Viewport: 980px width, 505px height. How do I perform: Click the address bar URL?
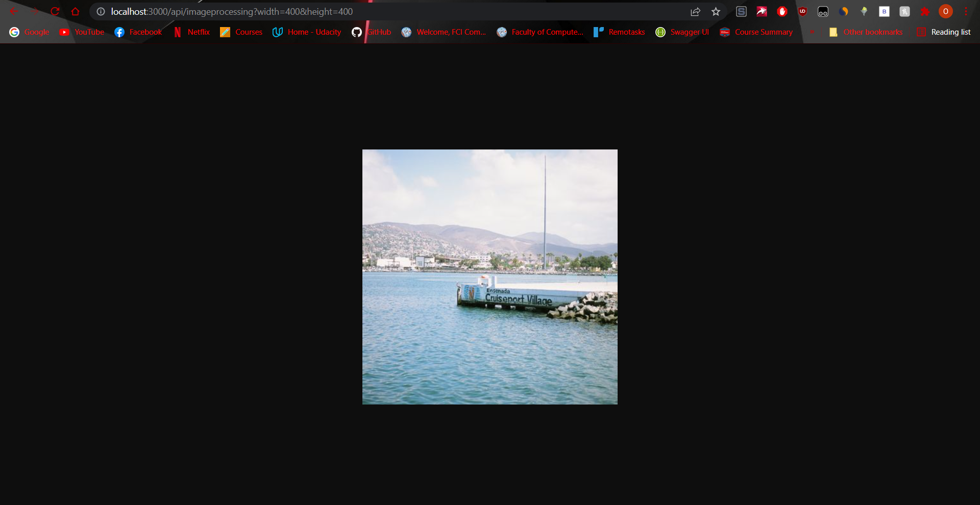(x=232, y=11)
